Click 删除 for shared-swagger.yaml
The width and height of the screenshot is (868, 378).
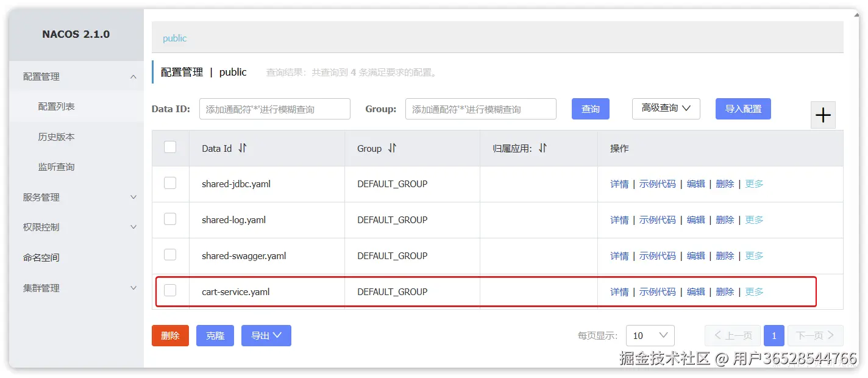point(725,256)
